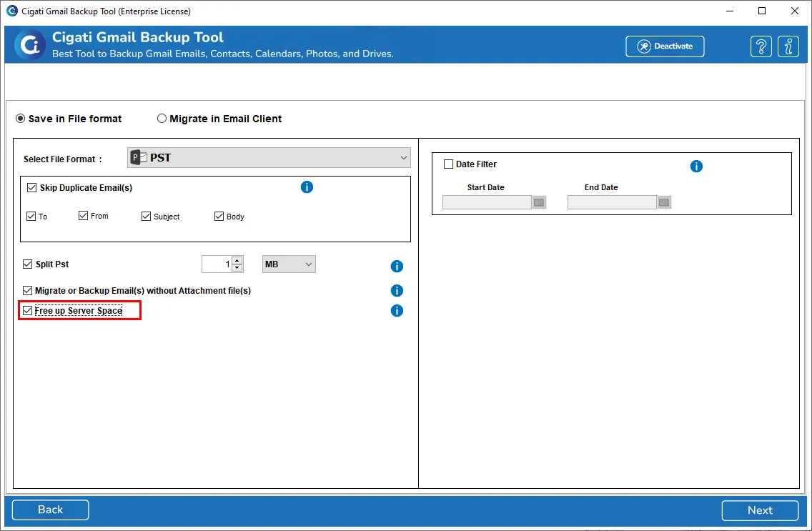Screen dimensions: 812x531
Task: Uncheck Skip Duplicate Email(s)
Action: coord(31,187)
